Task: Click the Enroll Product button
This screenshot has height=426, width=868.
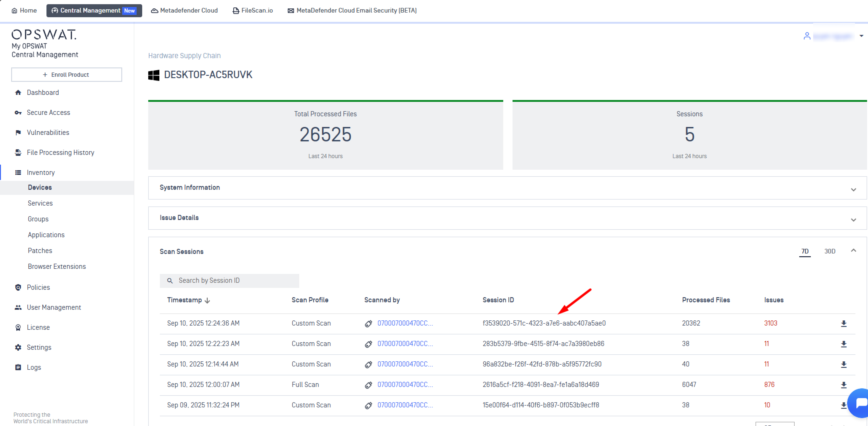Action: point(67,75)
